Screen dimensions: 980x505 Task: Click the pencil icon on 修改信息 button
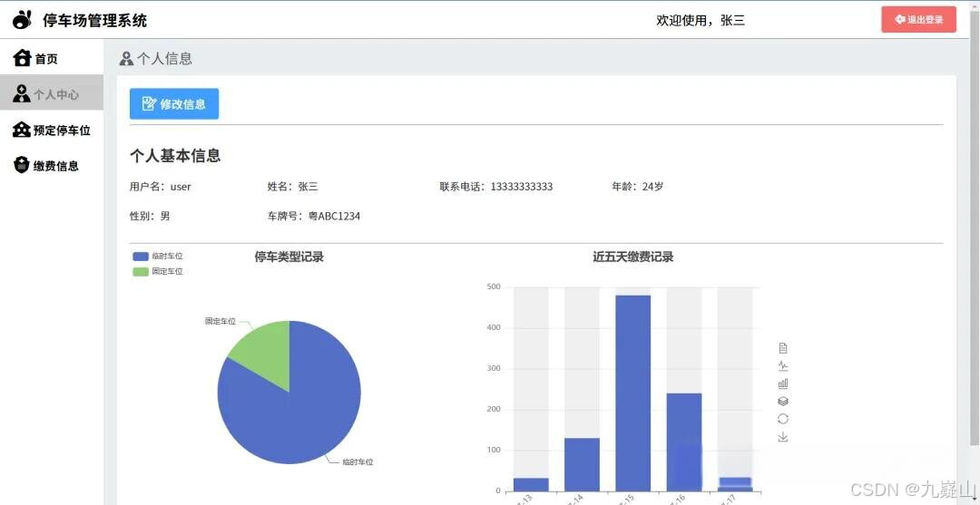(149, 103)
